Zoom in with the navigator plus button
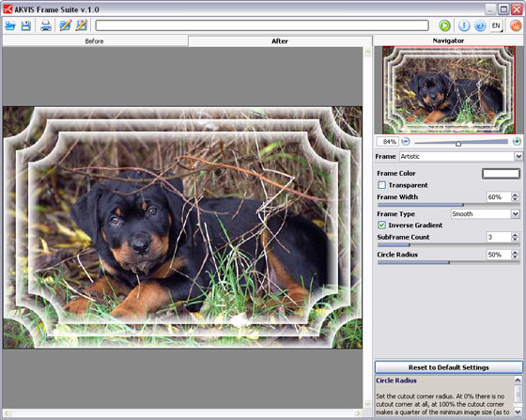The height and width of the screenshot is (420, 526). tap(517, 141)
